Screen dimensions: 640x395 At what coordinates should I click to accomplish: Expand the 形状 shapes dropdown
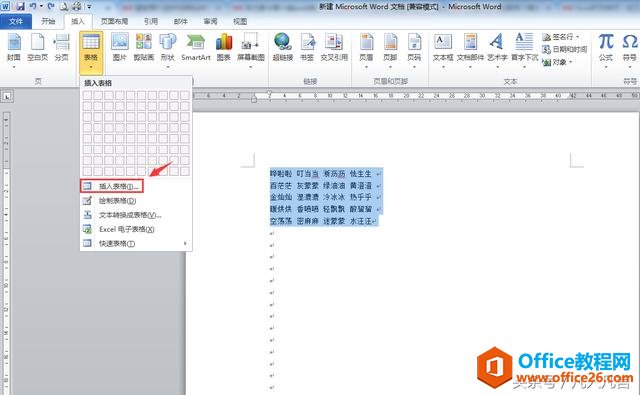tap(168, 67)
